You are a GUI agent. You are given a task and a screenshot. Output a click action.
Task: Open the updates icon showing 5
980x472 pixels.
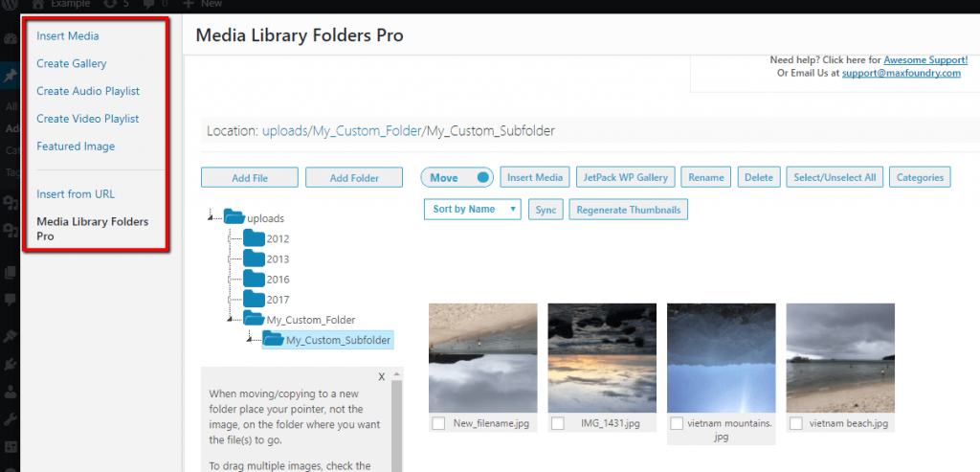pos(110,4)
